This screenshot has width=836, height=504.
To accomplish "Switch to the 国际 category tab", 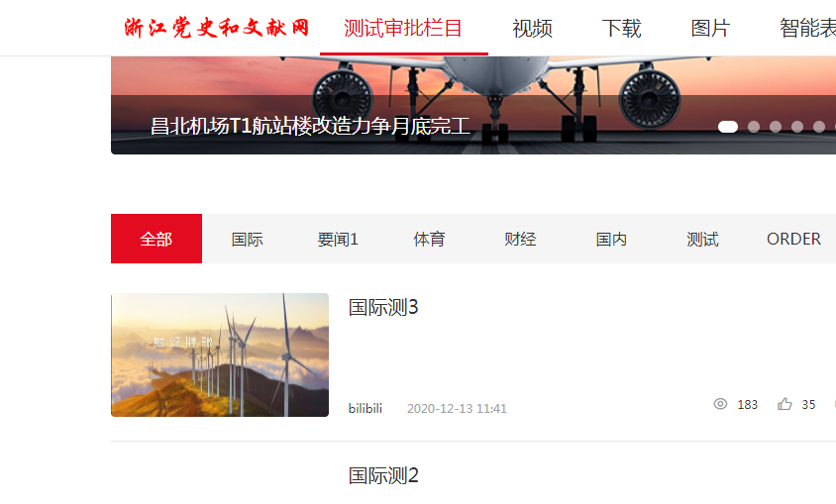I will [x=248, y=239].
